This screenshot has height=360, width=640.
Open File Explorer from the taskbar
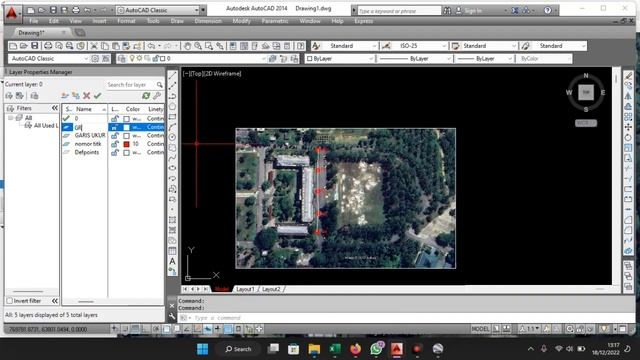click(x=314, y=349)
